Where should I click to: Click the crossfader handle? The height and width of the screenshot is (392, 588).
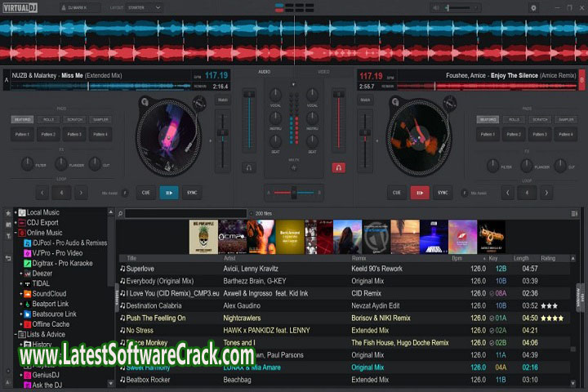[x=294, y=193]
